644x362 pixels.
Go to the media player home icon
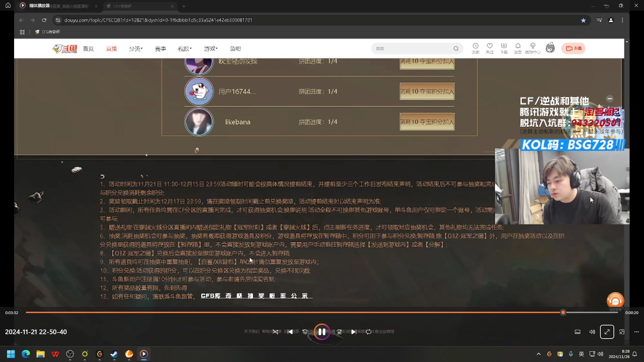[x=8, y=5]
